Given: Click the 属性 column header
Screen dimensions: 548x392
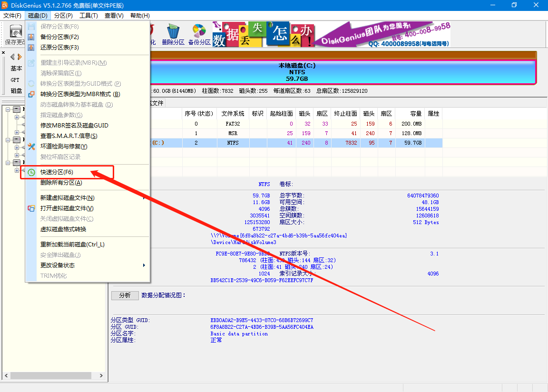Looking at the screenshot, I should (433, 114).
